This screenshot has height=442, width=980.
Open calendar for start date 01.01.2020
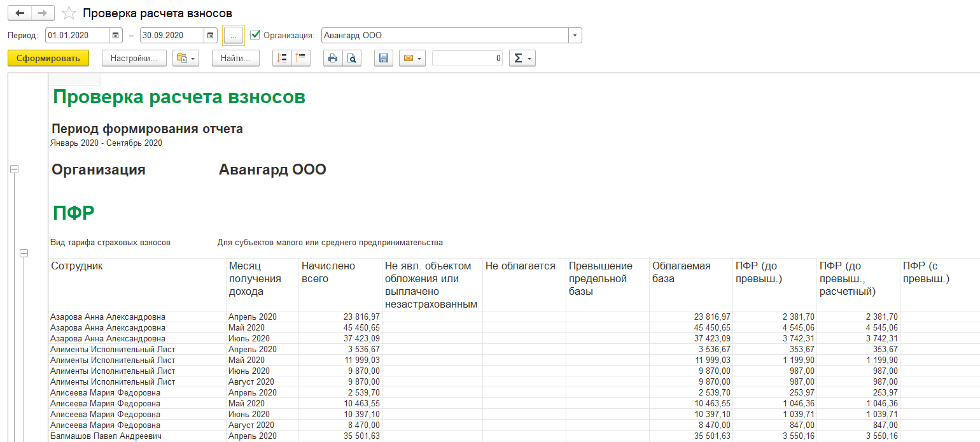[116, 36]
